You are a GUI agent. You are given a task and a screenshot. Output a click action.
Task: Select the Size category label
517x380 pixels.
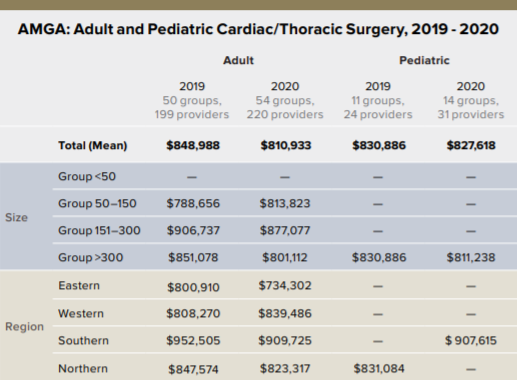16,217
